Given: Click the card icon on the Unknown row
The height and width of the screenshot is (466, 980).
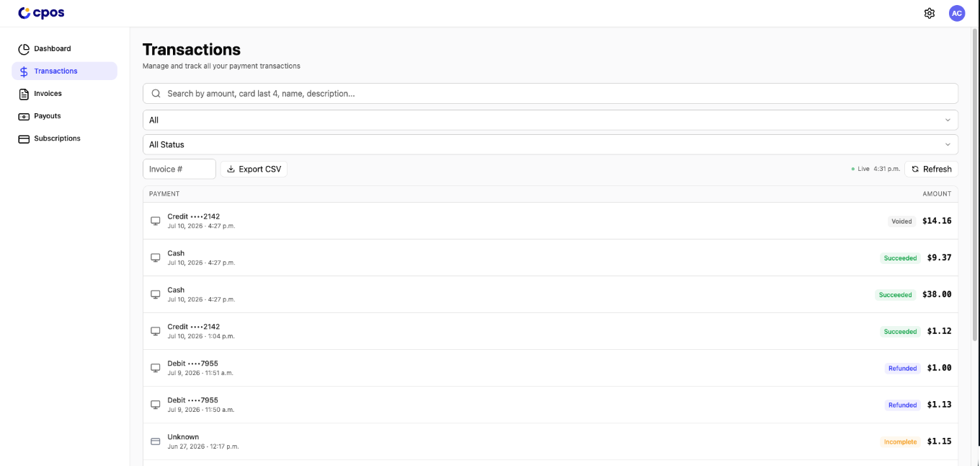Looking at the screenshot, I should (155, 441).
